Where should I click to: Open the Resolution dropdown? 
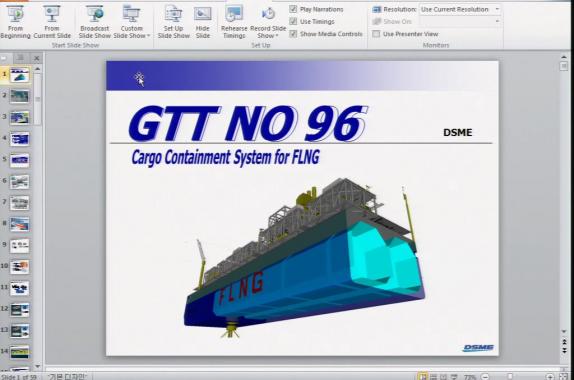tap(460, 9)
